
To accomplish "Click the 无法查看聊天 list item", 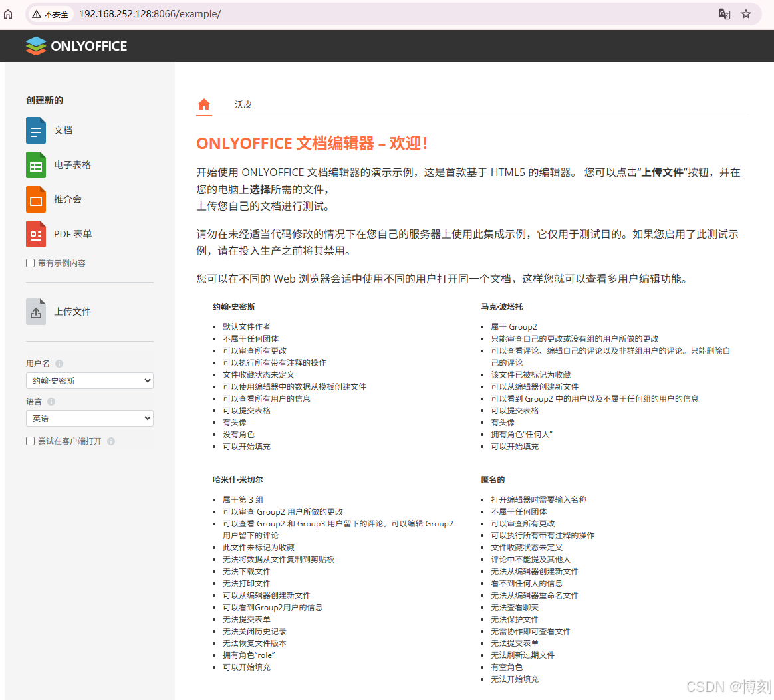I will tap(515, 608).
